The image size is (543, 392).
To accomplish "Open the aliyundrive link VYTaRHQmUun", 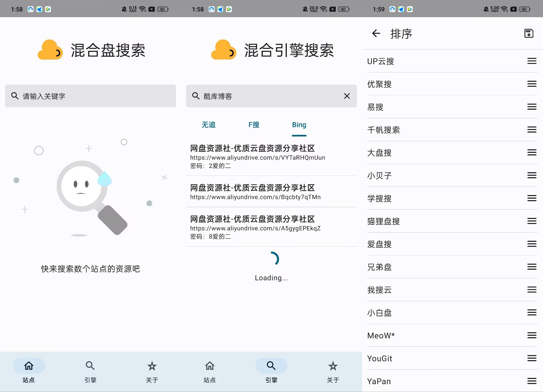I will pos(257,157).
